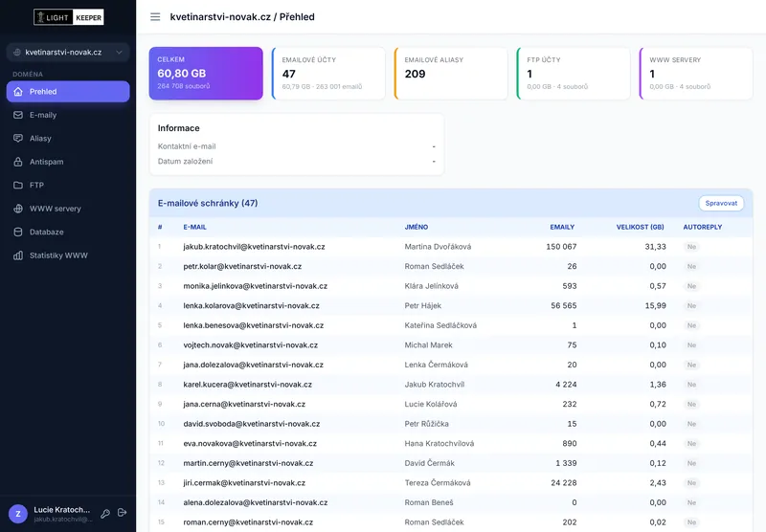Click the Z user avatar
The height and width of the screenshot is (532, 766).
(18, 514)
